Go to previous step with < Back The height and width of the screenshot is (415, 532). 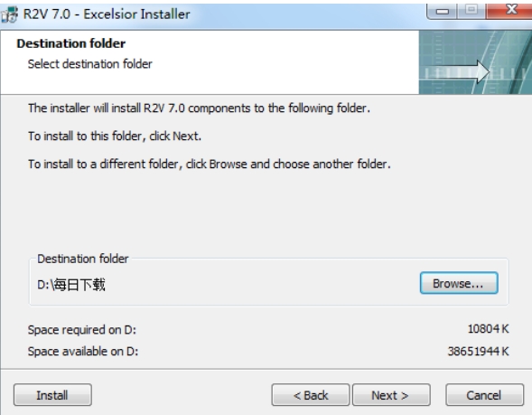tap(311, 395)
